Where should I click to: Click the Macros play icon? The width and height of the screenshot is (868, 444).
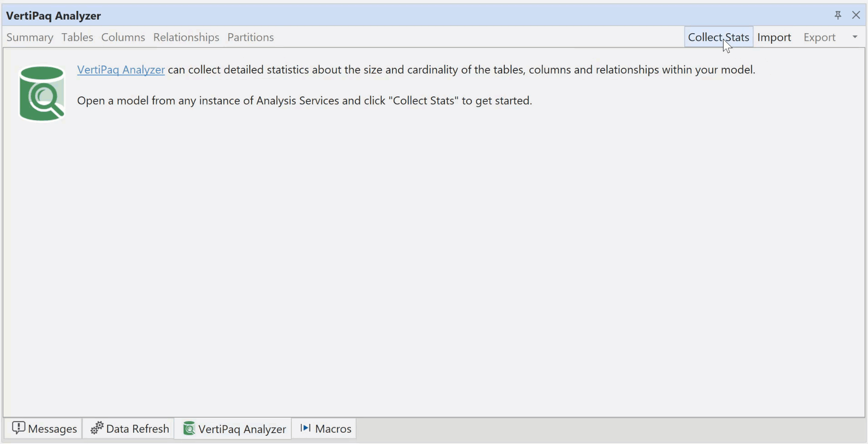(305, 428)
